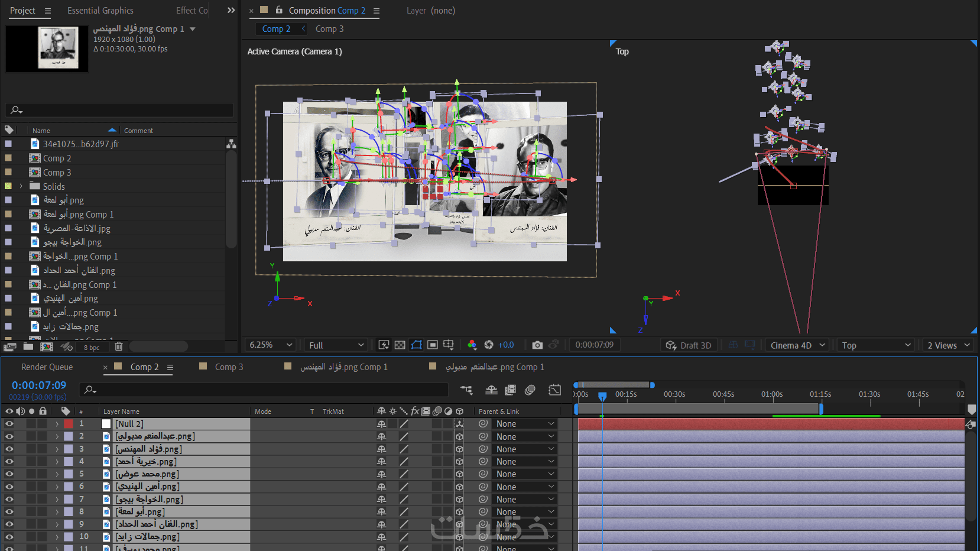Click the 8 bpc color depth button

[x=92, y=348]
